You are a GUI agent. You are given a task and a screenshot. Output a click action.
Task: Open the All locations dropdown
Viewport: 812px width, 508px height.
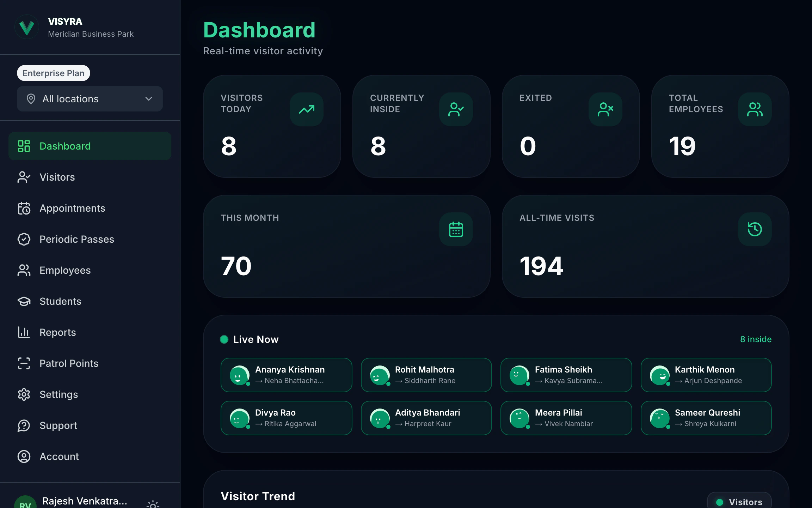(90, 99)
